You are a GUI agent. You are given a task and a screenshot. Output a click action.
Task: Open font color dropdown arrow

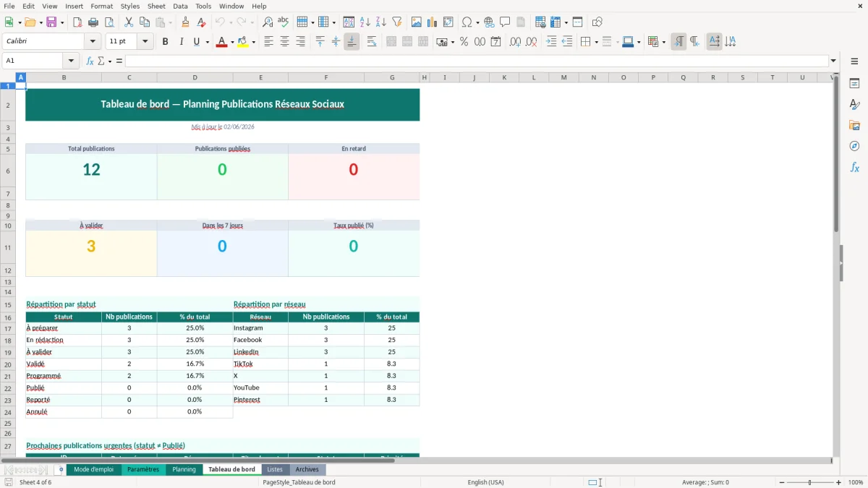click(233, 42)
